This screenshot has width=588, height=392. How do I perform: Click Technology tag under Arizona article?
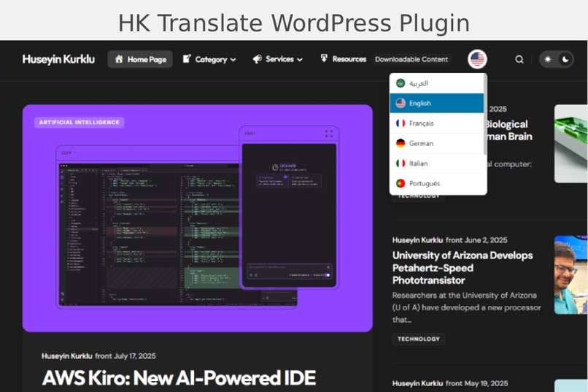(419, 339)
